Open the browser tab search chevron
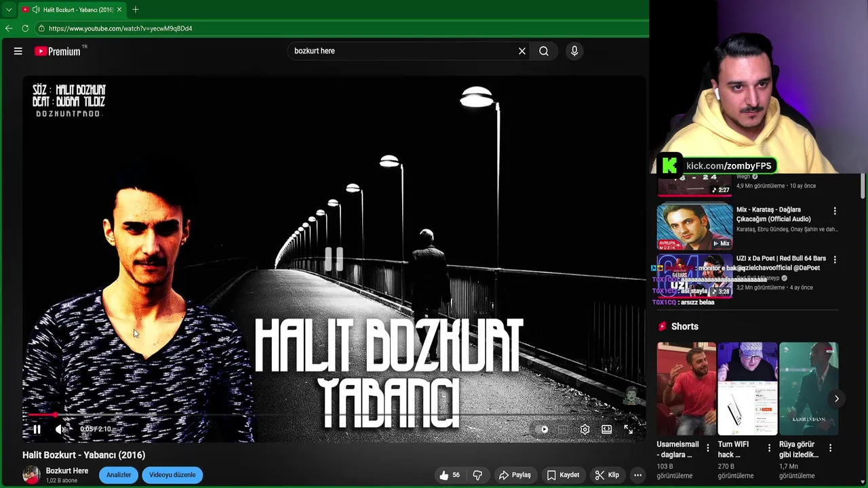 click(x=9, y=9)
